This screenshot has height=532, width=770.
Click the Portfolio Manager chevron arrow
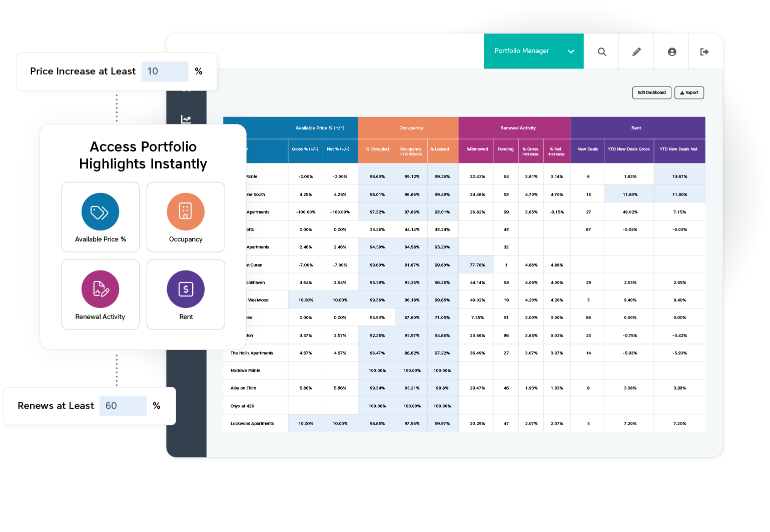point(571,51)
